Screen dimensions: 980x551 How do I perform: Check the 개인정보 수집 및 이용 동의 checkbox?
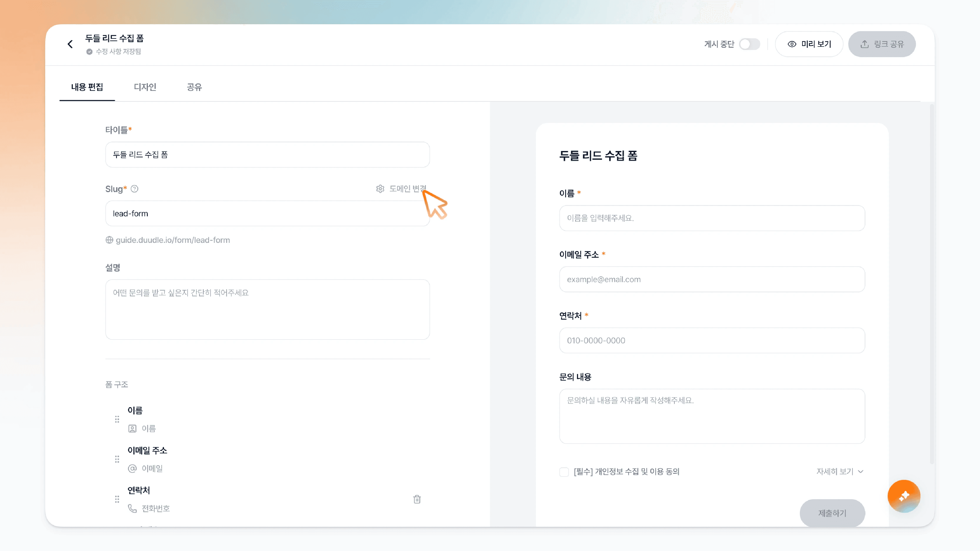click(x=564, y=472)
